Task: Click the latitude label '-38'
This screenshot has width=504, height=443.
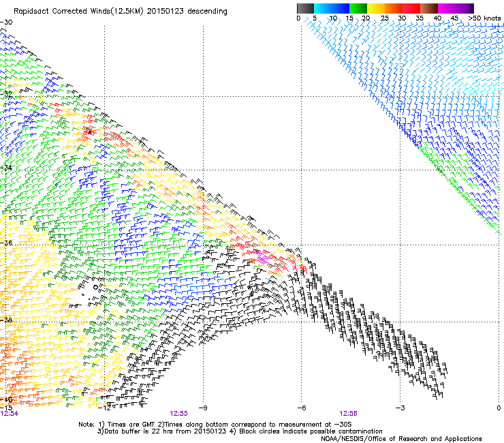Action: 6,320
